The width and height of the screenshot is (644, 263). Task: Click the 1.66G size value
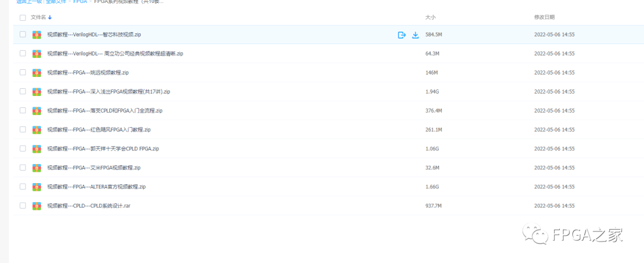432,187
